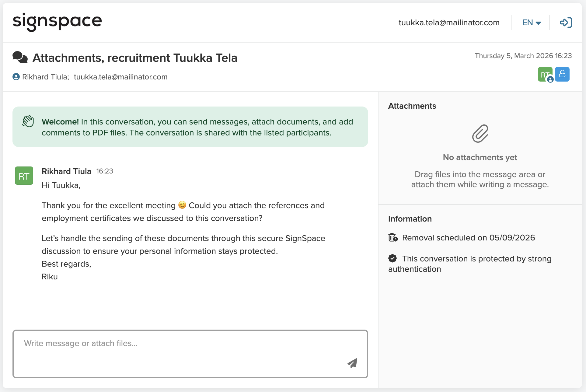
Task: Click the conversation bubbles icon by title
Action: point(20,58)
